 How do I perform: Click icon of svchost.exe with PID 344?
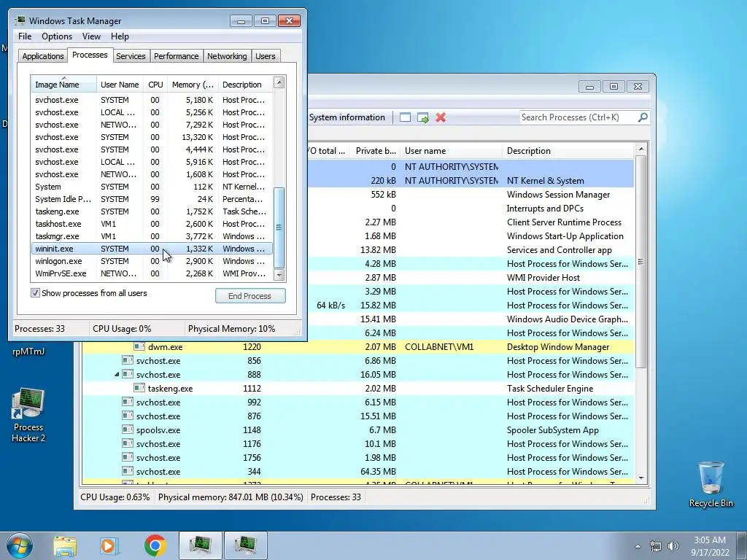(127, 471)
